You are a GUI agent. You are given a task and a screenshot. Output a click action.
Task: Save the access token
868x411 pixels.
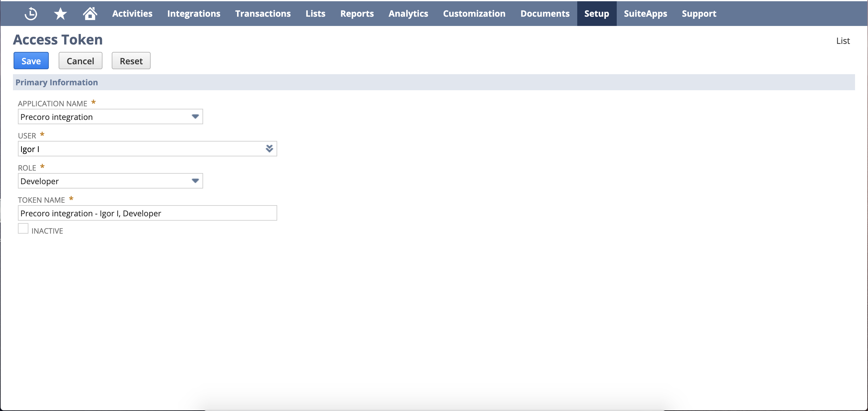coord(31,61)
